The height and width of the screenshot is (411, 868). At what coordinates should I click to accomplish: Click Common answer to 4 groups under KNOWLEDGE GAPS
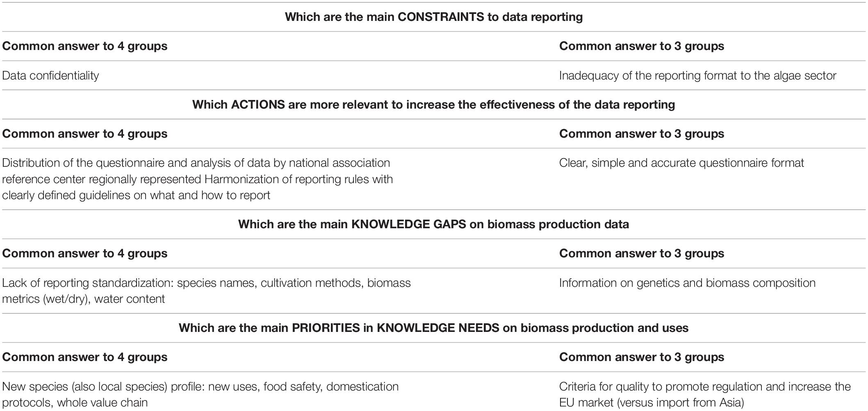click(85, 253)
